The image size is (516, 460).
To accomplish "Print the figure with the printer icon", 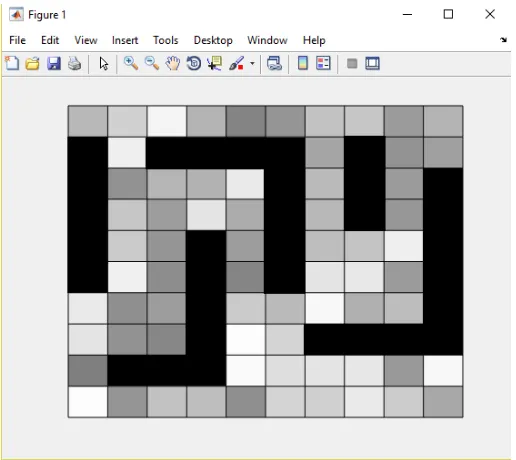I will 75,63.
